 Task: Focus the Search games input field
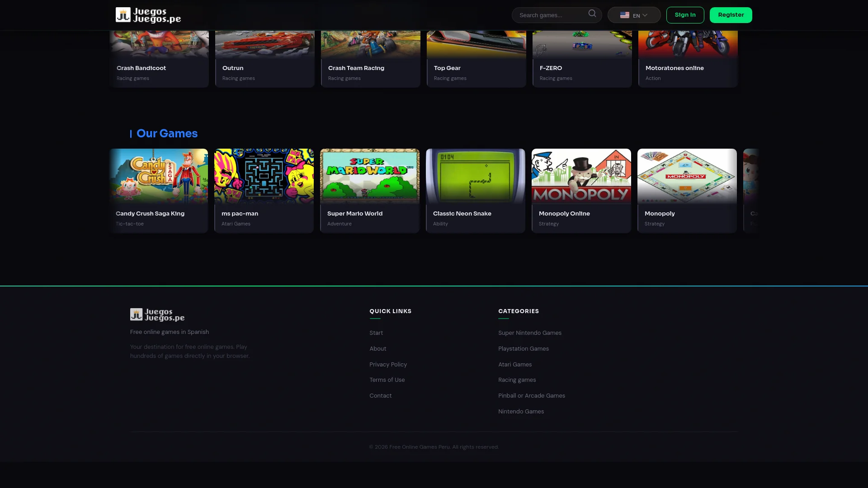click(557, 15)
